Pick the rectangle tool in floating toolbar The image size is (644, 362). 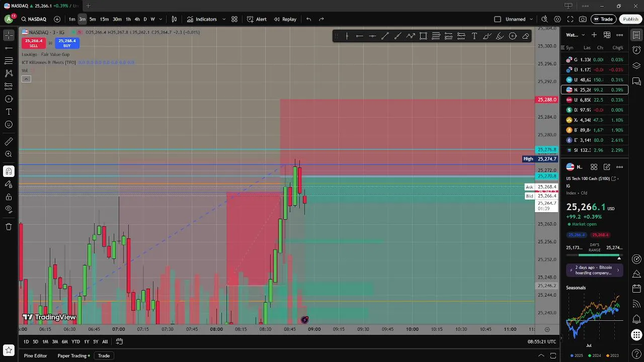pos(423,36)
